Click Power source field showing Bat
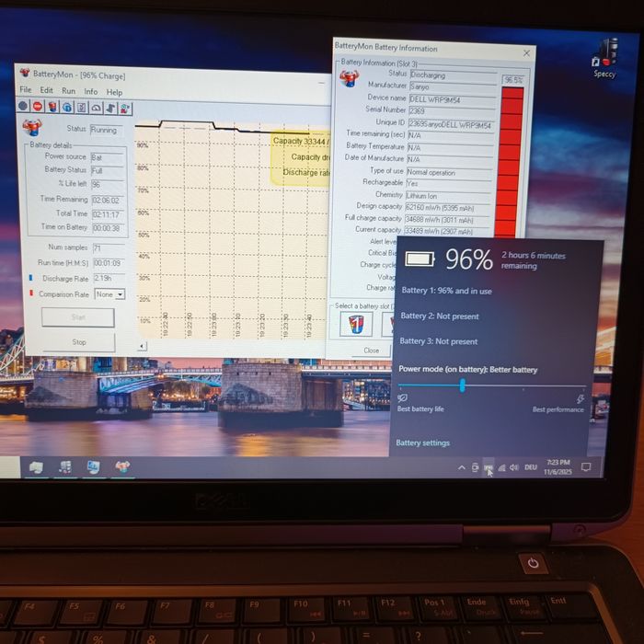The width and height of the screenshot is (644, 644). (x=108, y=157)
